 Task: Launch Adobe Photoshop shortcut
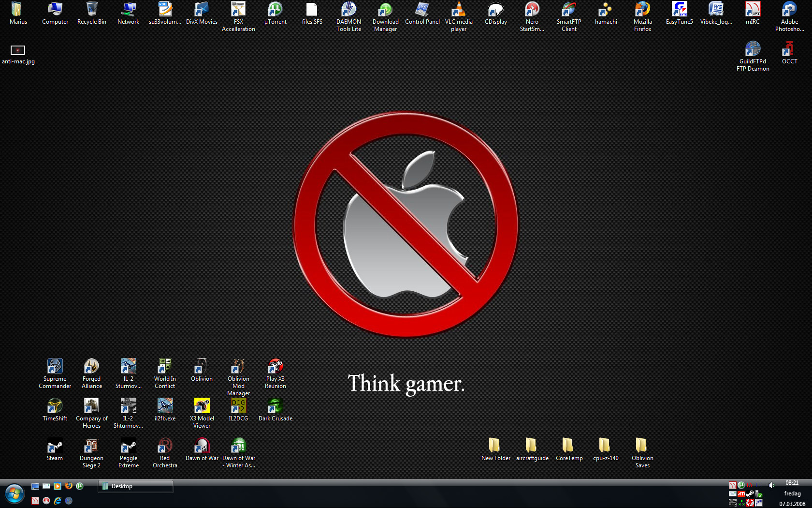click(x=789, y=10)
